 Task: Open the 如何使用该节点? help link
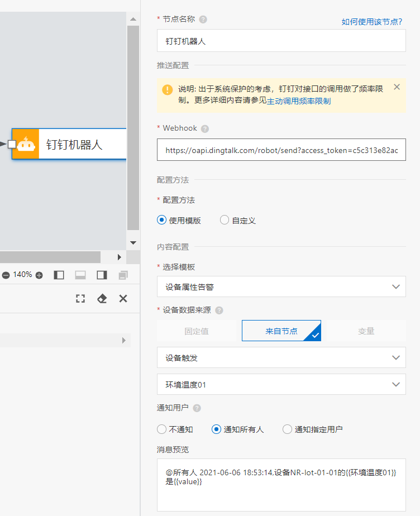coord(371,22)
